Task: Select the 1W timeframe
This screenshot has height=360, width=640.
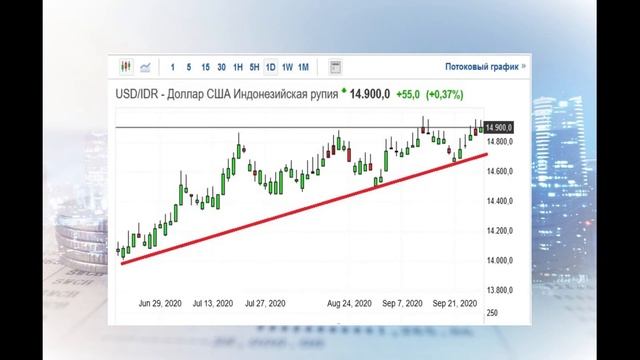Action: click(287, 67)
